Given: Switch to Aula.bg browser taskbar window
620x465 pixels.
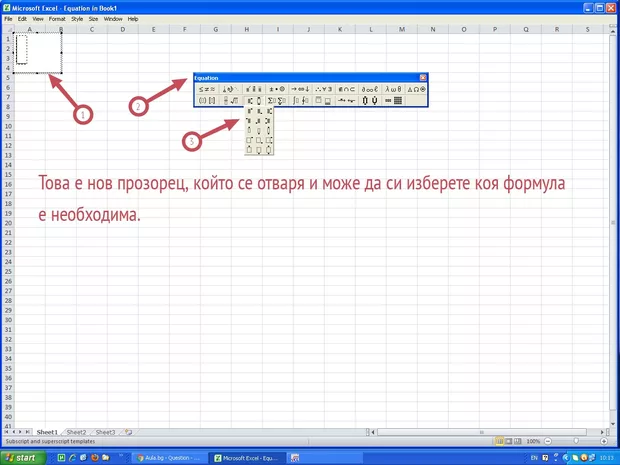Looking at the screenshot, I should [x=169, y=458].
